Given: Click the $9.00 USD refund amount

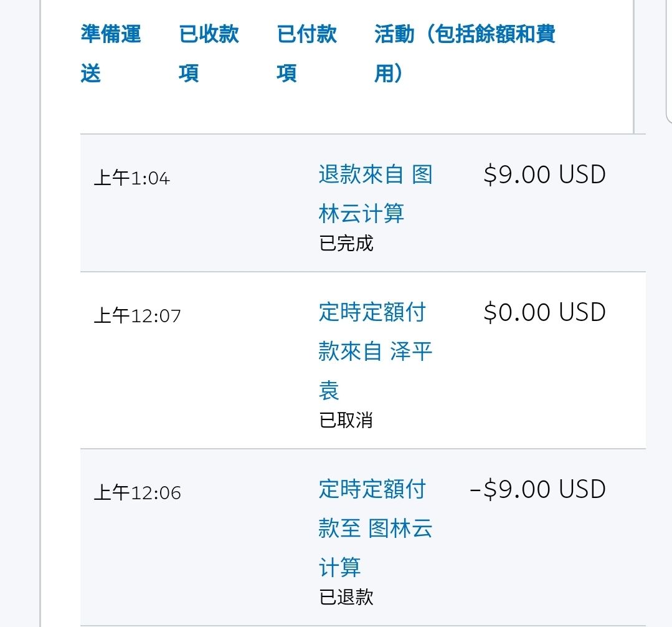Looking at the screenshot, I should point(544,175).
